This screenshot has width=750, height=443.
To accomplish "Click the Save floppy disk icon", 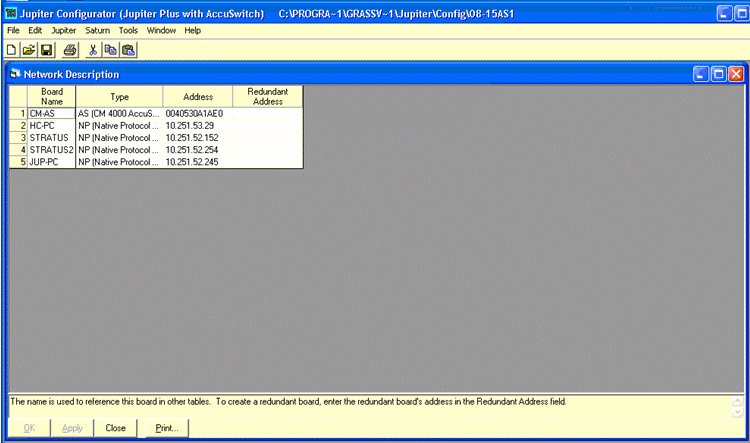I will (46, 50).
